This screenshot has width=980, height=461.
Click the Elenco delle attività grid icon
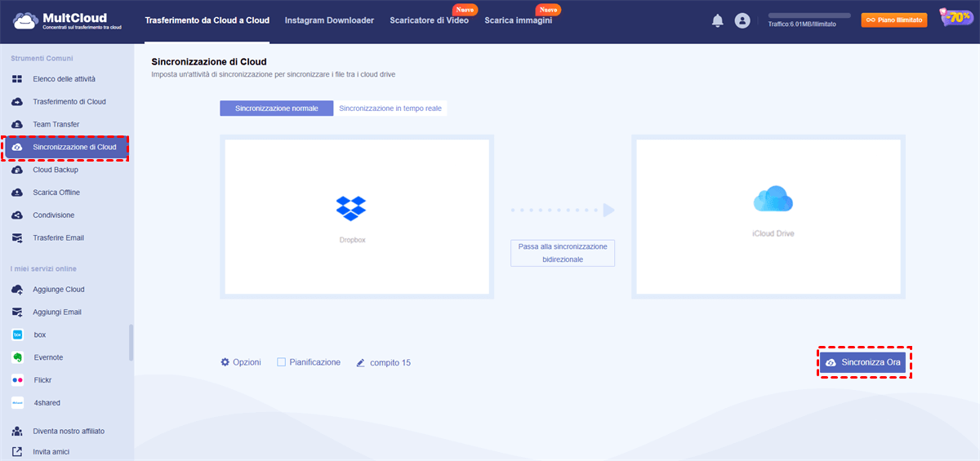click(x=17, y=79)
